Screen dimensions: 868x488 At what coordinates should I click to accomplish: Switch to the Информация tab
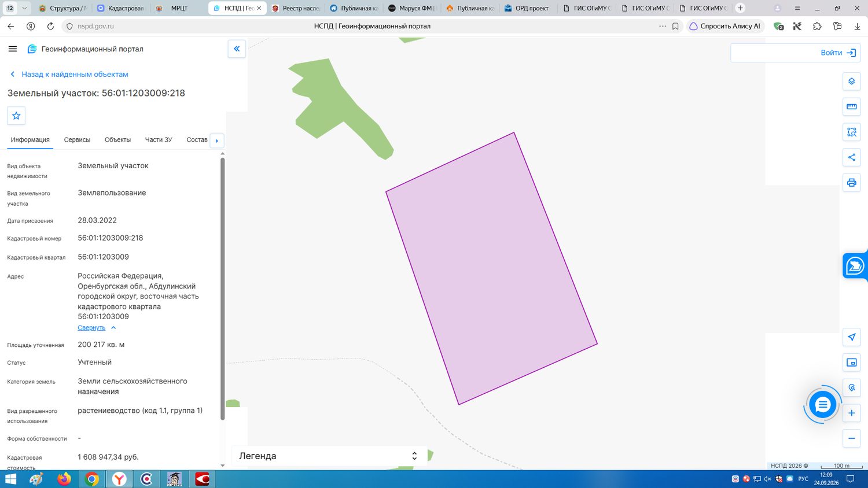pos(30,140)
